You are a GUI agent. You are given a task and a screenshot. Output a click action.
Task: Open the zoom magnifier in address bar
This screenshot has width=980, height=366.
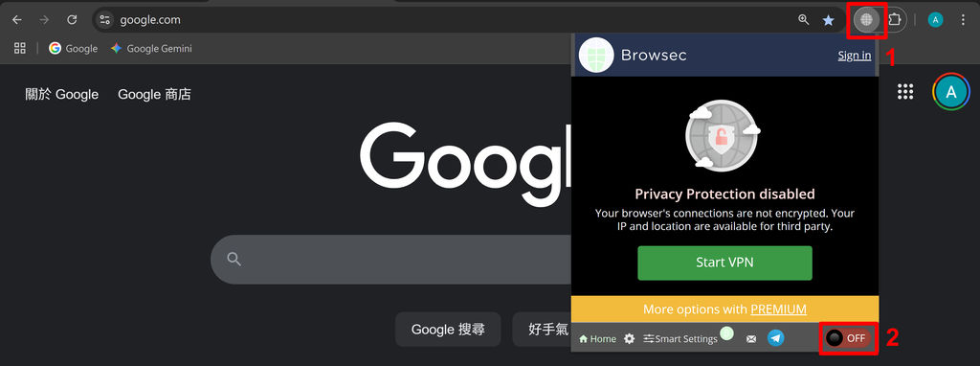(x=804, y=19)
